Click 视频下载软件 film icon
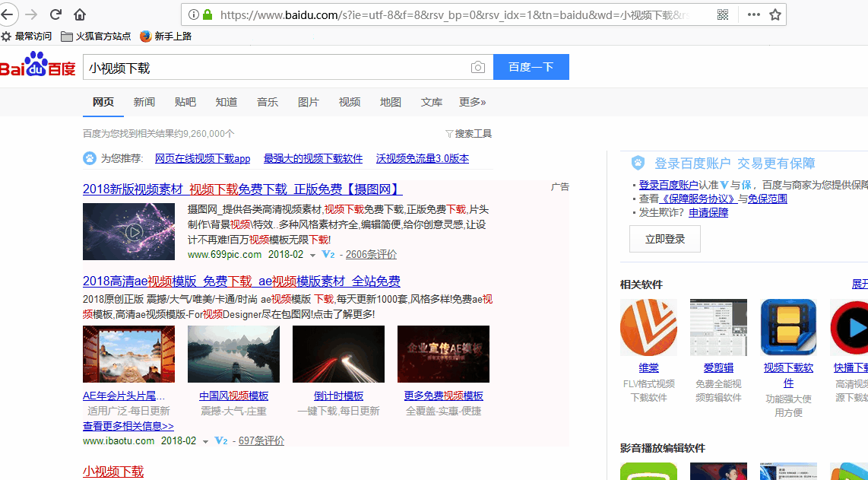The height and width of the screenshot is (480, 868). pyautogui.click(x=788, y=327)
